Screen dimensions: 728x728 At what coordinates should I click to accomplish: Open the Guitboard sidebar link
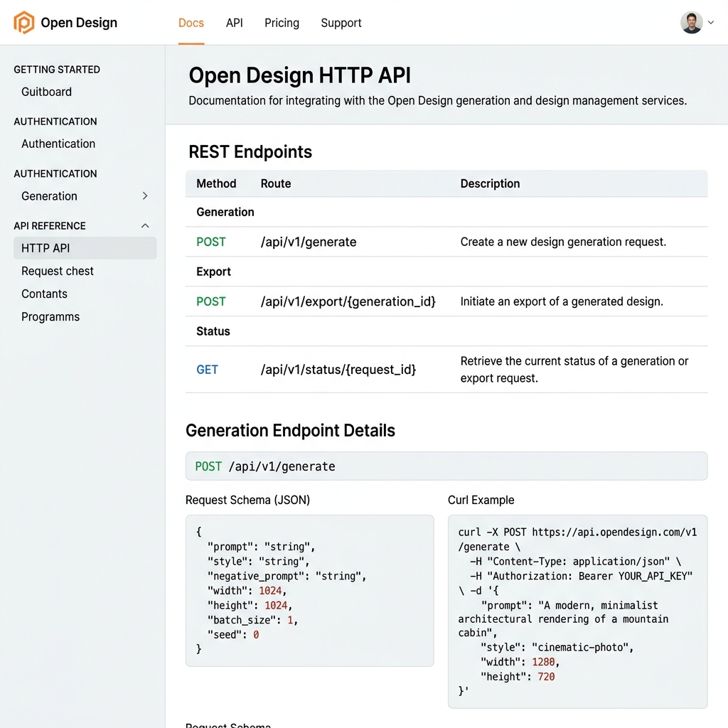46,92
